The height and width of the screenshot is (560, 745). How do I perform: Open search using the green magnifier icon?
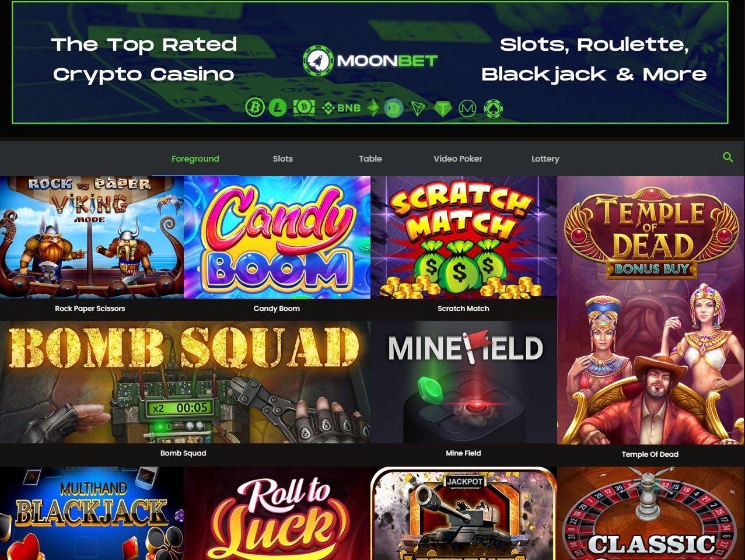coord(727,157)
